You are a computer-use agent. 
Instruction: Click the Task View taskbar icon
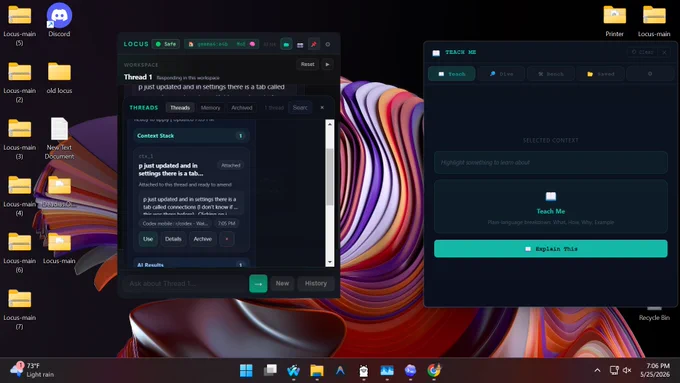[x=270, y=370]
